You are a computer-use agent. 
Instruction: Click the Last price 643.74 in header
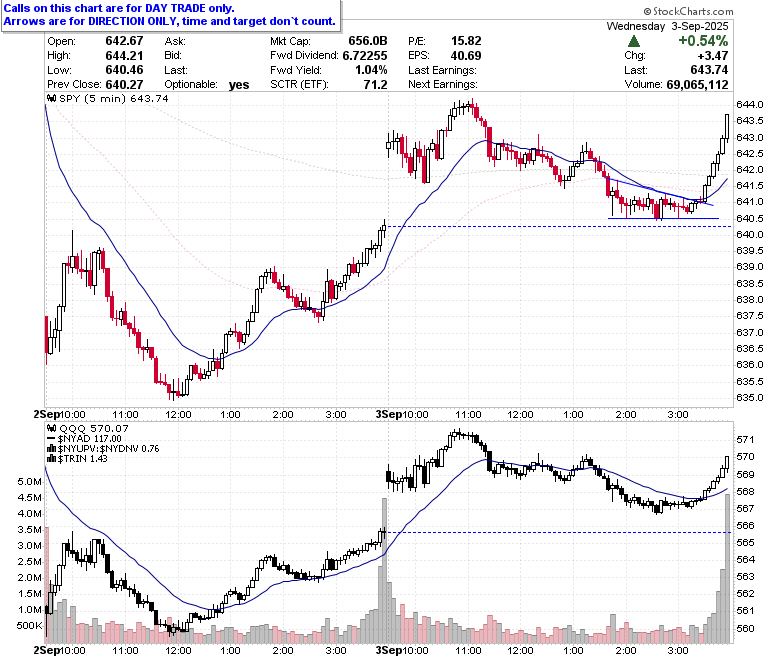709,70
